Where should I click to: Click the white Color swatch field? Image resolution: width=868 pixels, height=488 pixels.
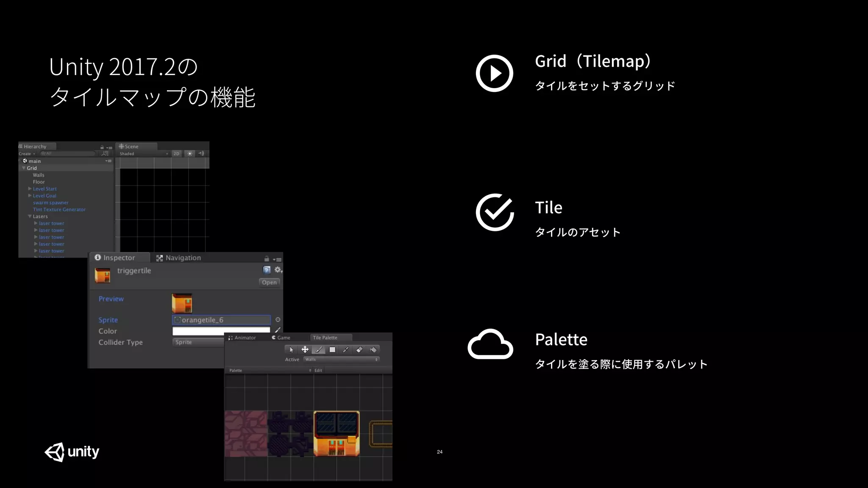[x=221, y=330]
